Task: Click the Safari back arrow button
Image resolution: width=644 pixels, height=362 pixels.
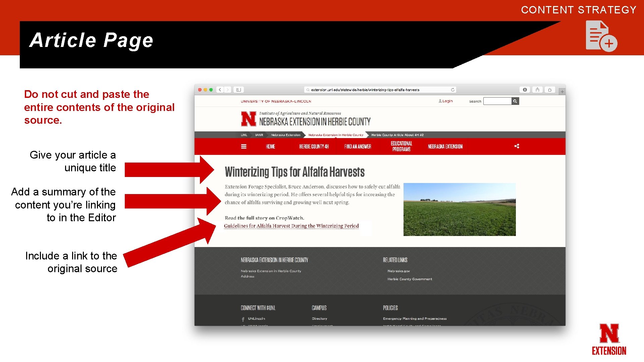Action: click(x=220, y=90)
